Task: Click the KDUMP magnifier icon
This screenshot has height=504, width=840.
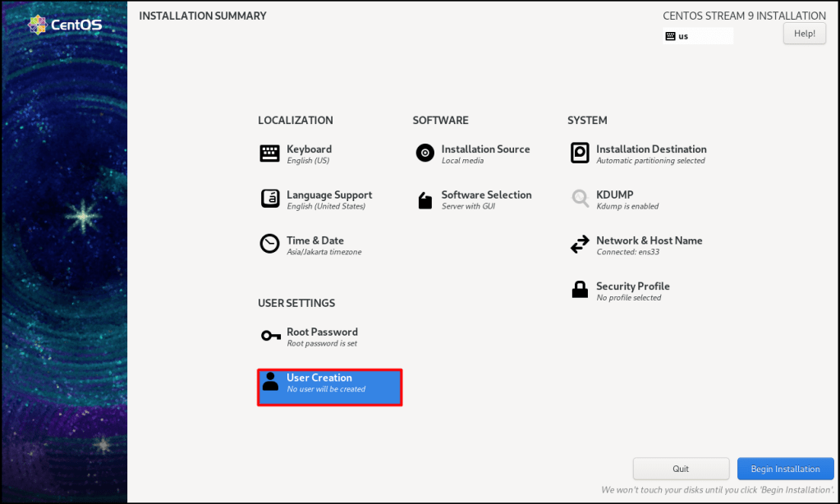Action: tap(580, 199)
